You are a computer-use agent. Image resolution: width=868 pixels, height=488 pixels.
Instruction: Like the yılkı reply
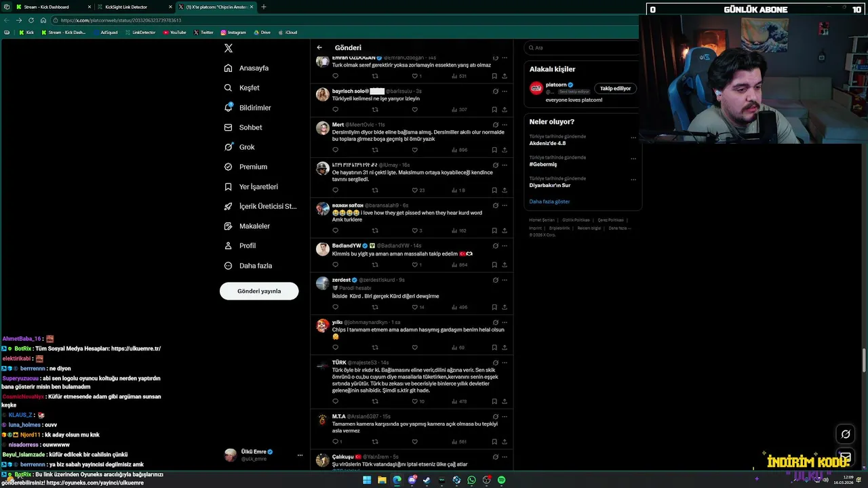tap(415, 348)
